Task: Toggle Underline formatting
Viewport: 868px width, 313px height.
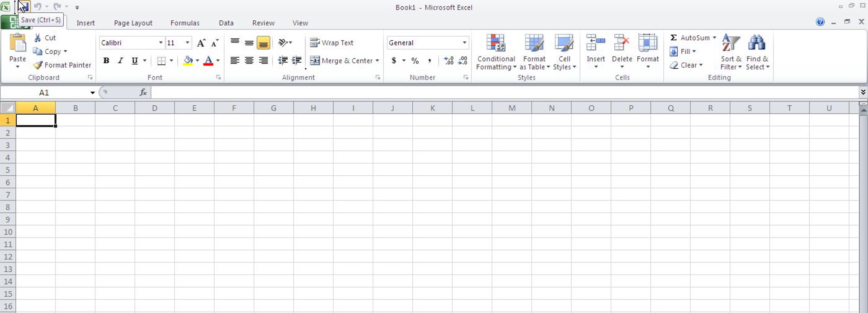Action: [x=135, y=61]
